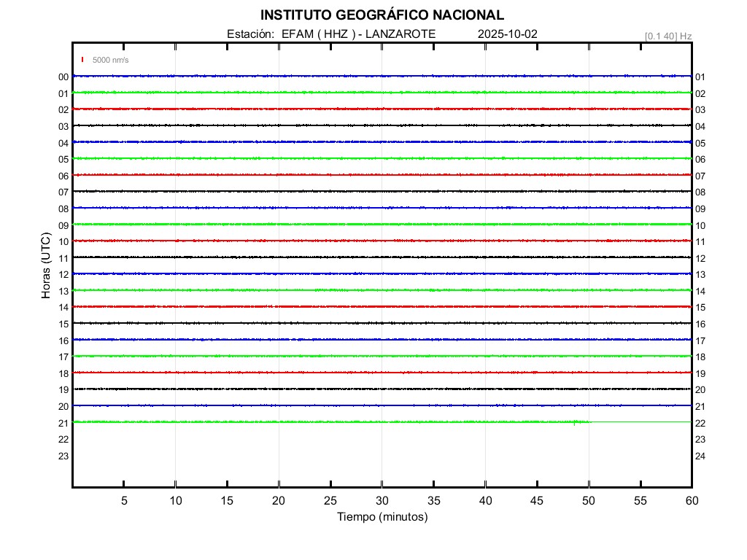Select the date text 2025-10-02
747x560 pixels.
(x=507, y=34)
